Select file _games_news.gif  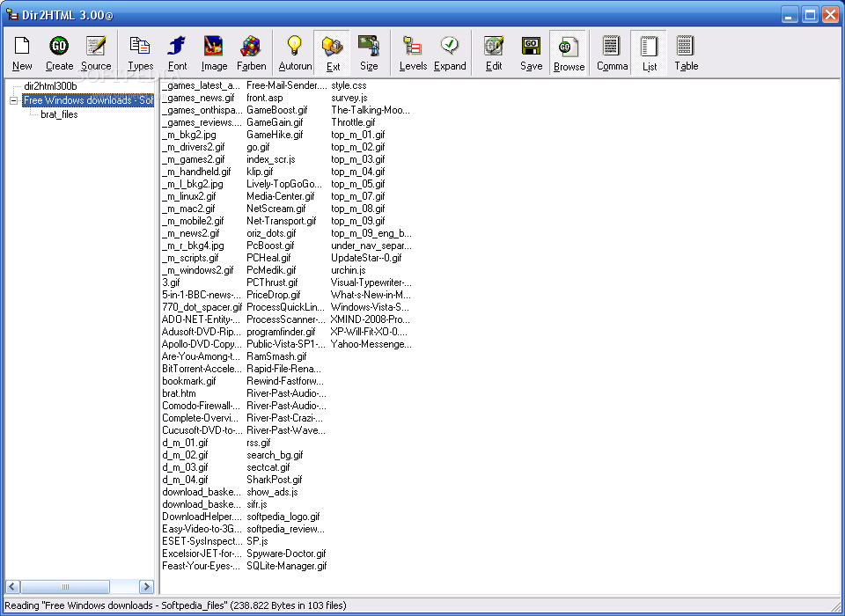pos(198,98)
